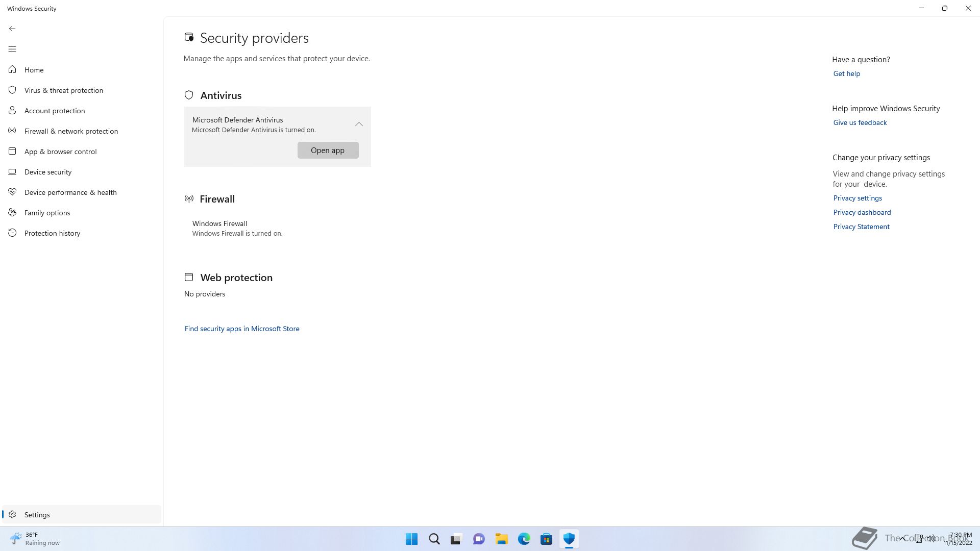This screenshot has width=980, height=551.
Task: Open File Explorer from taskbar
Action: (501, 539)
